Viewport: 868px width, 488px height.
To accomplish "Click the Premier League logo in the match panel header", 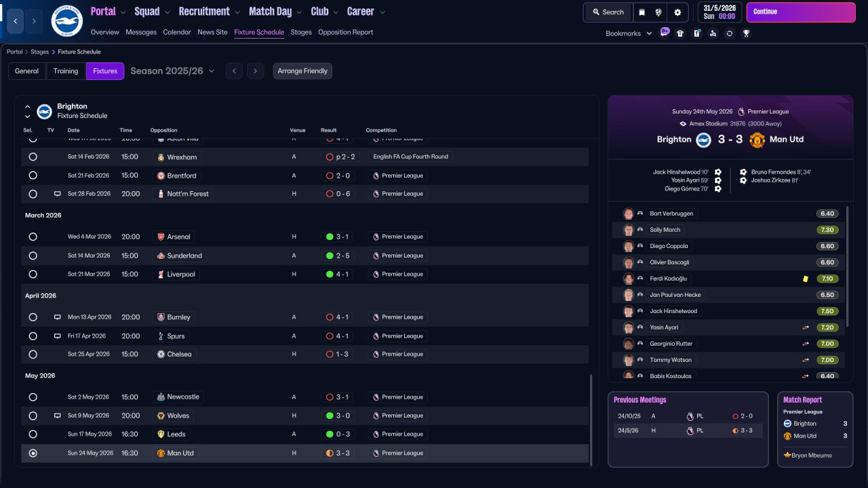I will pos(741,112).
